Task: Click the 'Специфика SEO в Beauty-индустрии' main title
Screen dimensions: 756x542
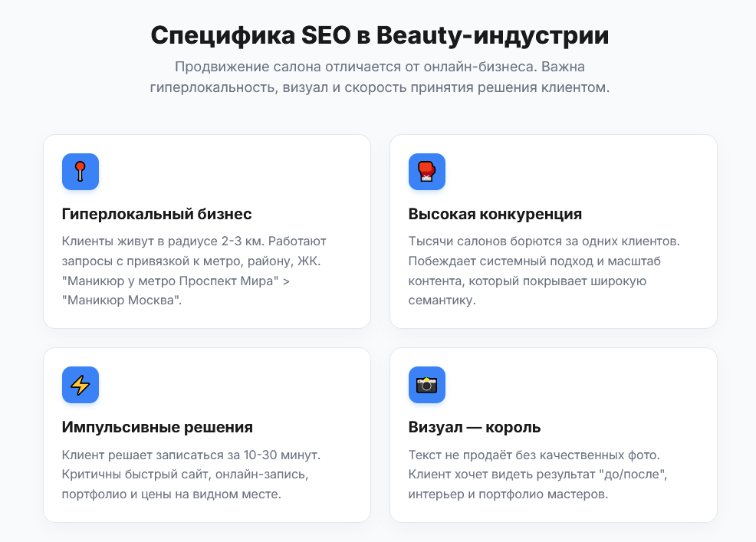Action: (x=380, y=35)
